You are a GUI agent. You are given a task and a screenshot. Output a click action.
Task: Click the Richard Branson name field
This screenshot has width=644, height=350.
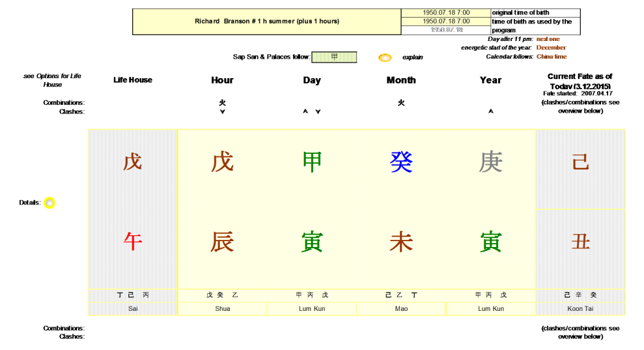(267, 22)
